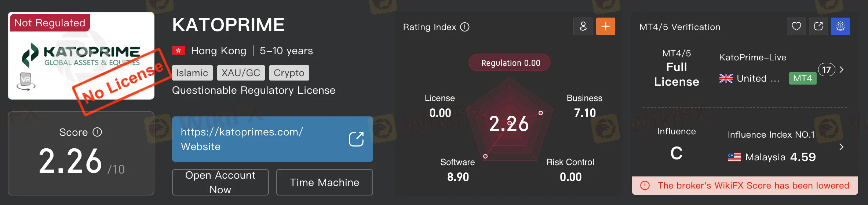Click the 5-10 years text
The width and height of the screenshot is (868, 205).
[x=287, y=51]
